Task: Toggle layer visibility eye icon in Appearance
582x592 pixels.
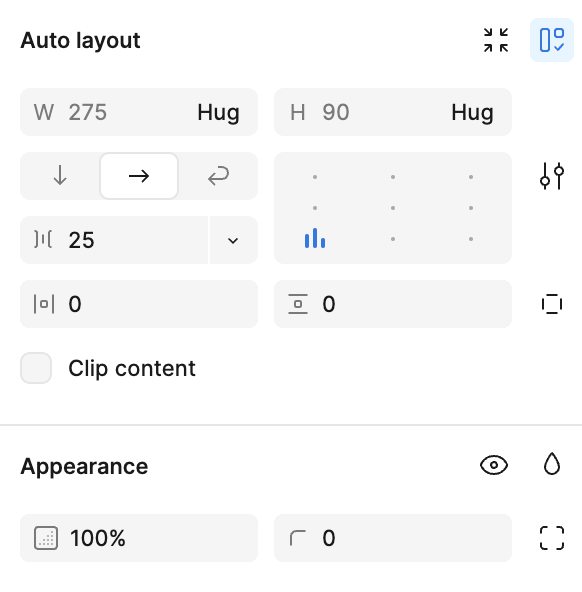Action: point(494,465)
